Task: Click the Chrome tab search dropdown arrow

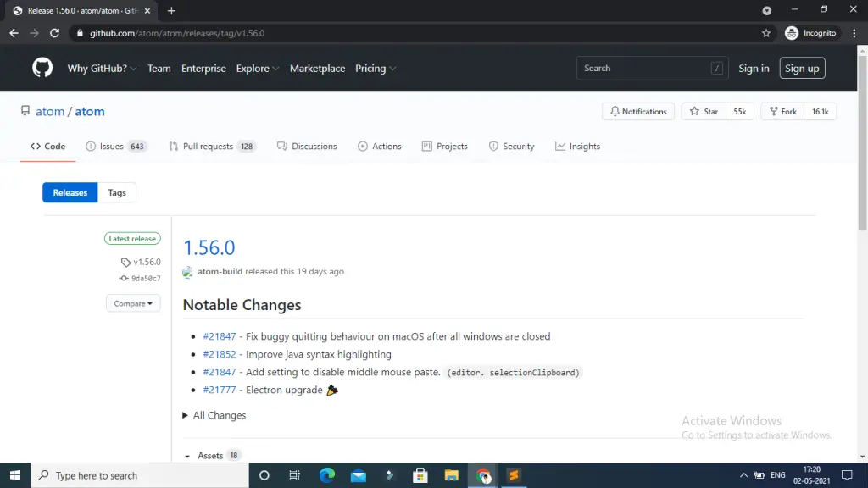Action: point(766,10)
